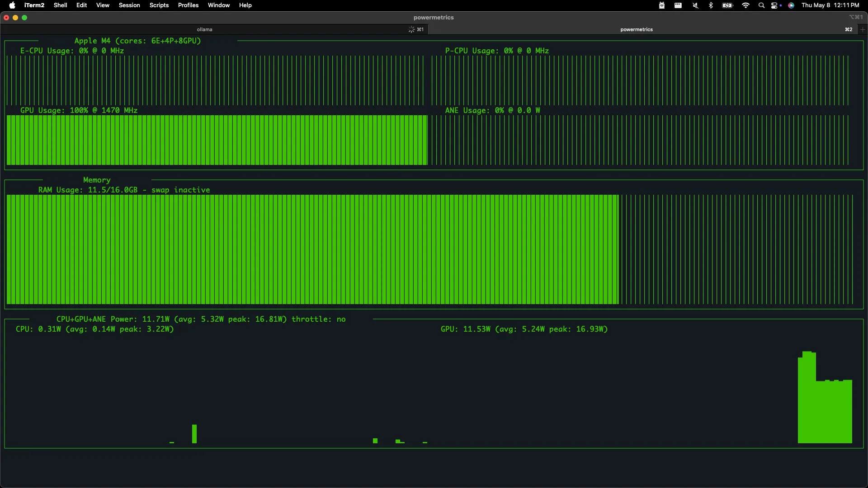
Task: Click the "RAM Usage: 11.5/16.0GB" text
Action: point(88,190)
